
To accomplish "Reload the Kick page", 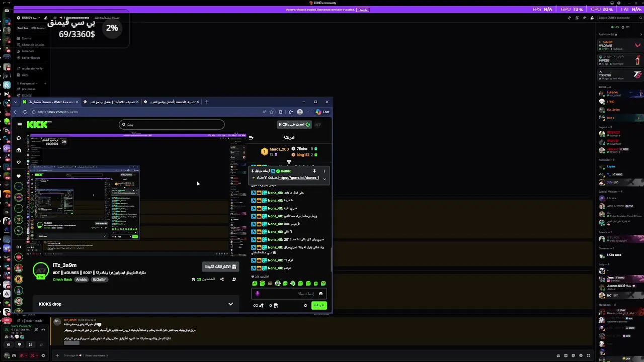I will [x=25, y=112].
